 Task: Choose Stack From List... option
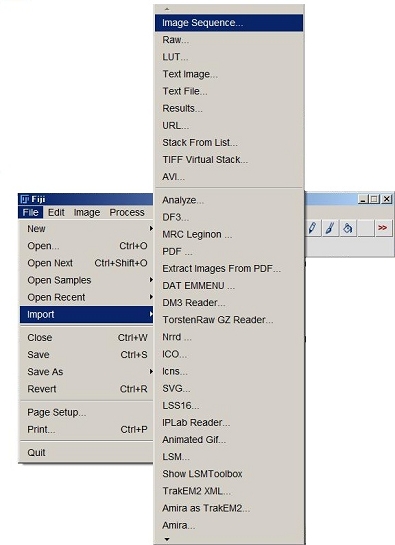coord(229,142)
